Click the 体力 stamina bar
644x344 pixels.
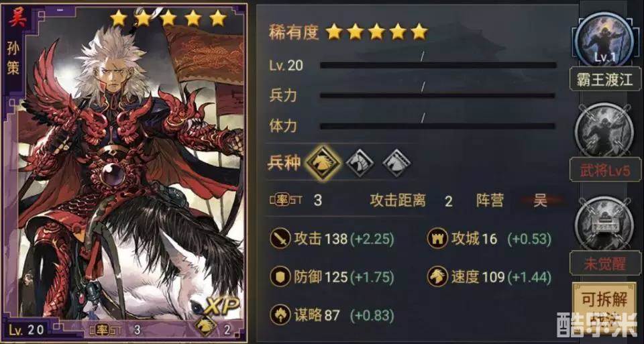(438, 126)
